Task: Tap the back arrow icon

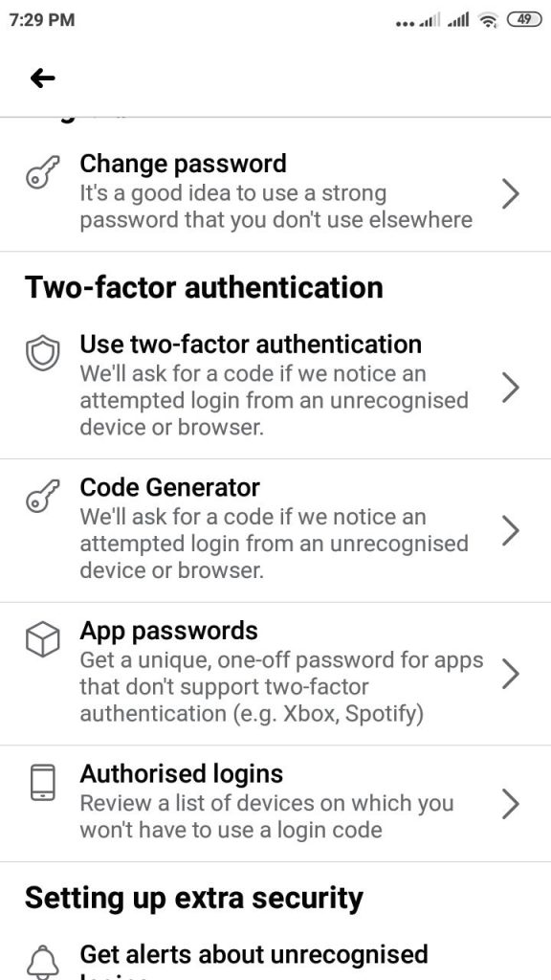Action: point(42,78)
